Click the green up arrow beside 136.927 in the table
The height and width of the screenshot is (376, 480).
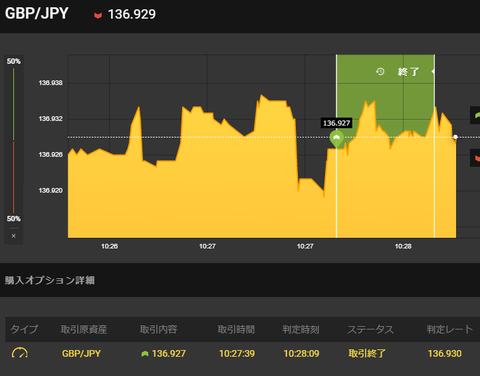[x=145, y=354]
